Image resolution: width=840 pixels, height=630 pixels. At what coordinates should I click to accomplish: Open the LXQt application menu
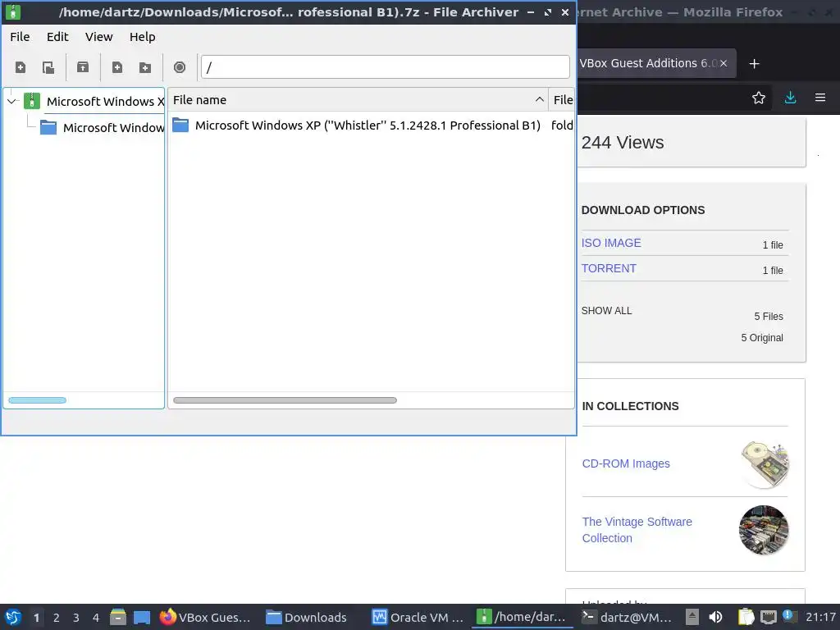(x=13, y=617)
